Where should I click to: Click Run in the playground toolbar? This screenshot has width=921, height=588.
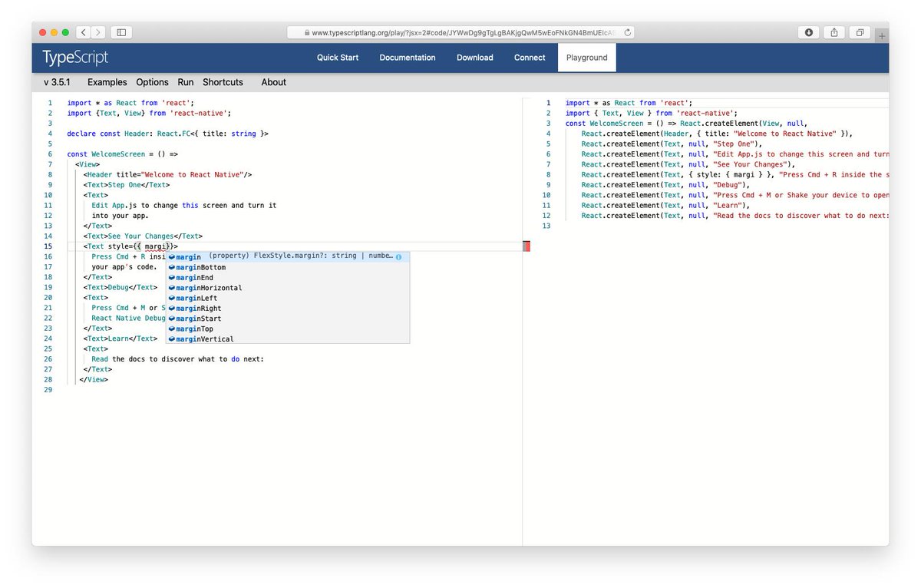pyautogui.click(x=186, y=82)
